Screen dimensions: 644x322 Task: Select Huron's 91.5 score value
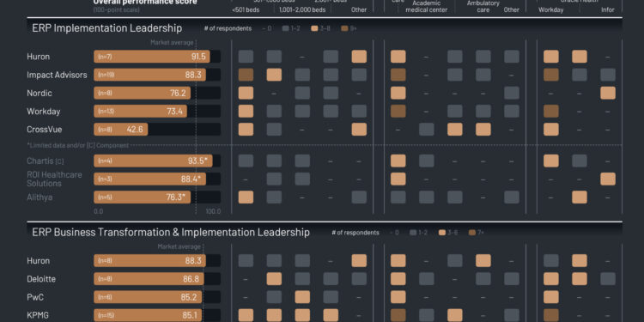click(x=198, y=57)
